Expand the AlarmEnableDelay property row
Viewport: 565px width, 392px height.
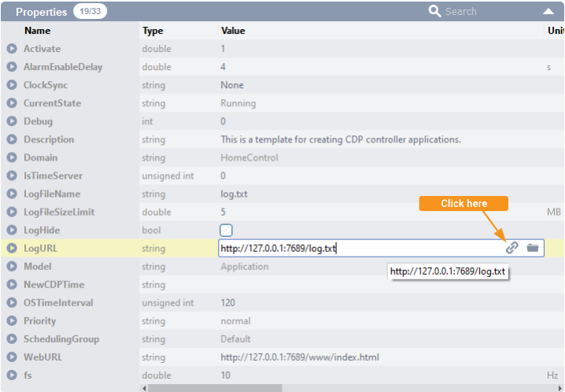12,67
